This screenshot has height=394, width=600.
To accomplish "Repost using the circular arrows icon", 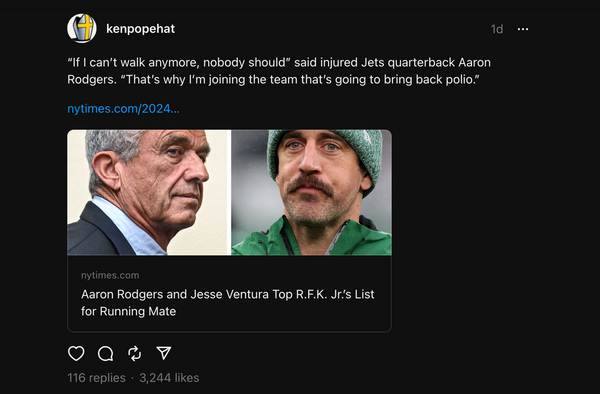I will [x=134, y=353].
